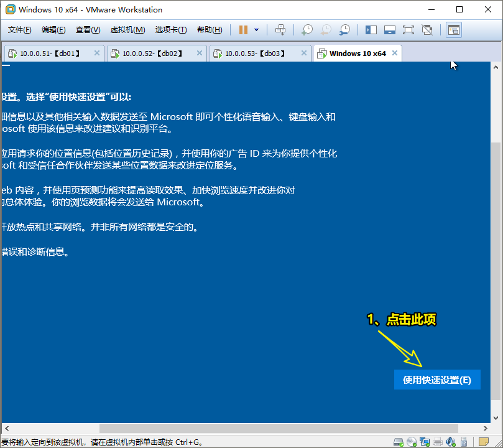The height and width of the screenshot is (448, 503).
Task: Click the horizontal scrollbar left arrow
Action: 6,429
